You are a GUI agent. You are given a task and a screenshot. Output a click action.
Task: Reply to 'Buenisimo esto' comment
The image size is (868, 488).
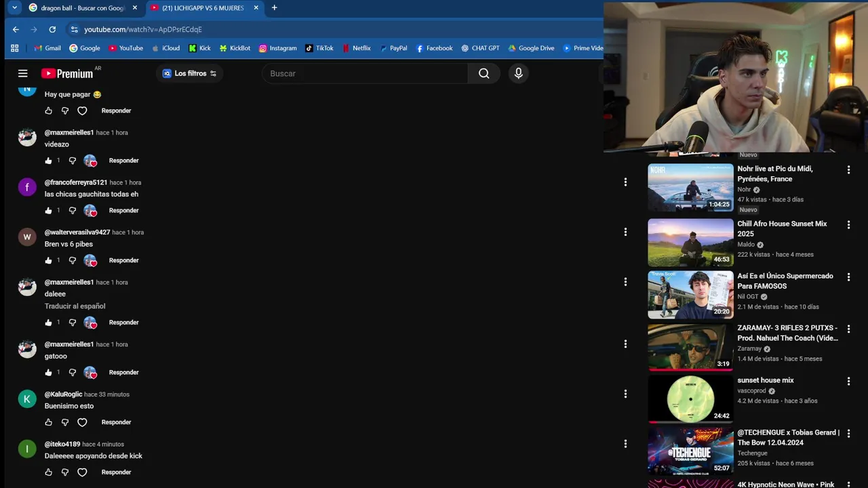pyautogui.click(x=116, y=422)
